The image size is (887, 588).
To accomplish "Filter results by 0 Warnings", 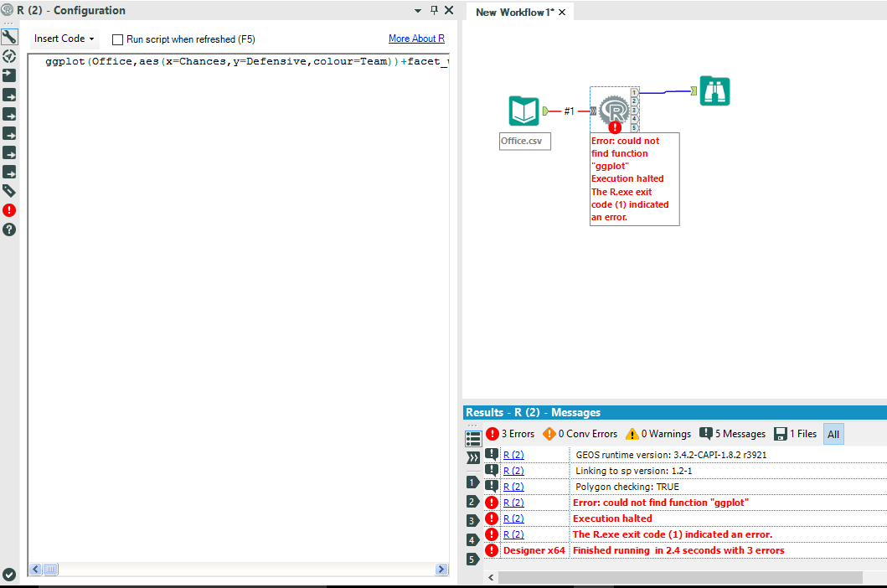I will [x=658, y=434].
